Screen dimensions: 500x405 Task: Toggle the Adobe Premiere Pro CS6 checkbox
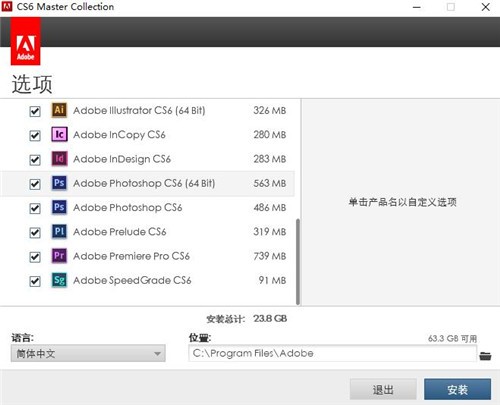coord(35,257)
